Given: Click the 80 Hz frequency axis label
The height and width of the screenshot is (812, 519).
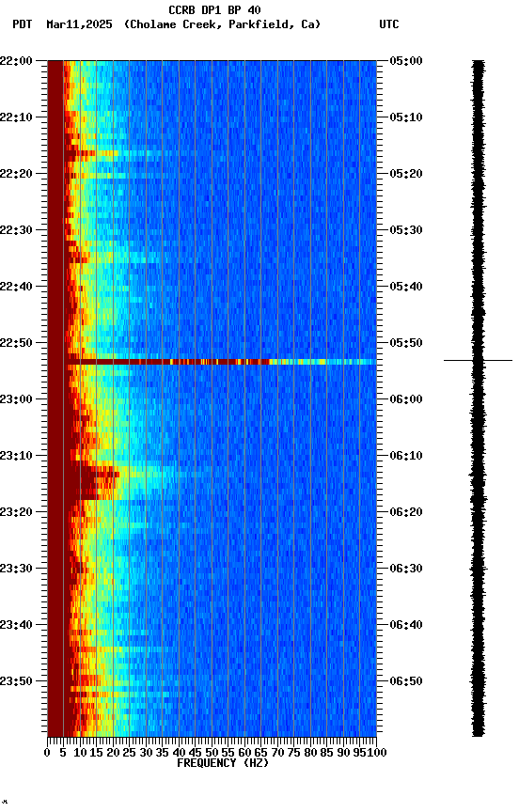Looking at the screenshot, I should [x=310, y=754].
